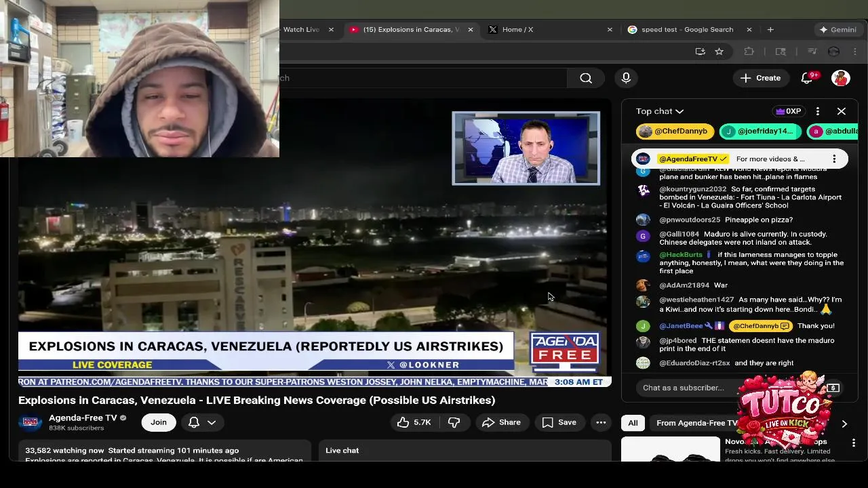868x488 pixels.
Task: Start voice search with microphone icon
Action: click(x=626, y=78)
